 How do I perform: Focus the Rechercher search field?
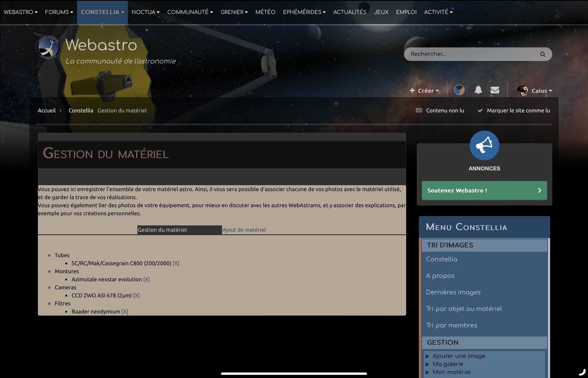[474, 54]
